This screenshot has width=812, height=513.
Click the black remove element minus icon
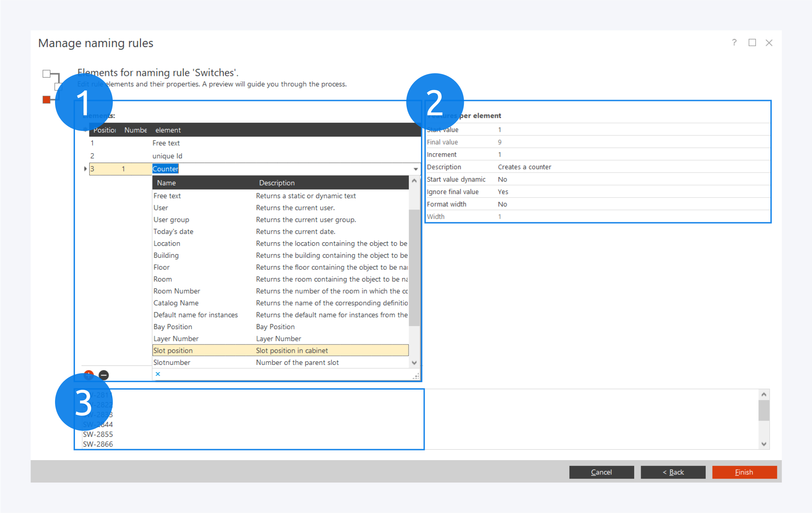(x=104, y=375)
